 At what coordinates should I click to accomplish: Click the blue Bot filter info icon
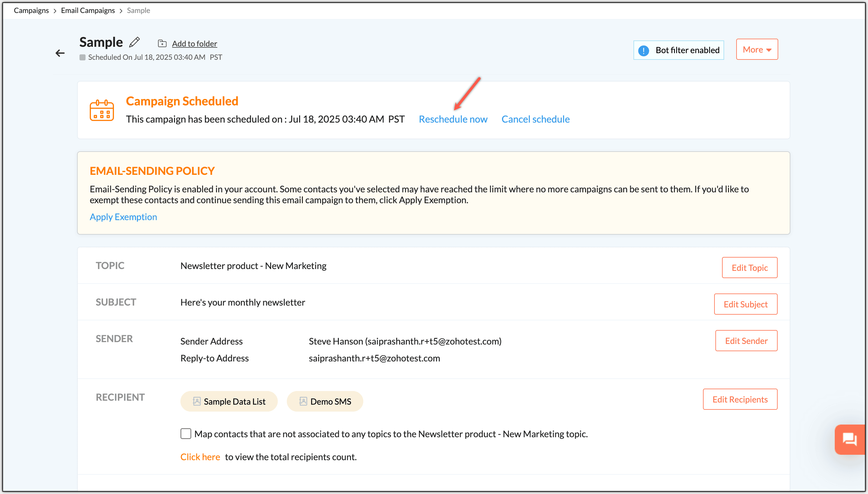pyautogui.click(x=643, y=50)
